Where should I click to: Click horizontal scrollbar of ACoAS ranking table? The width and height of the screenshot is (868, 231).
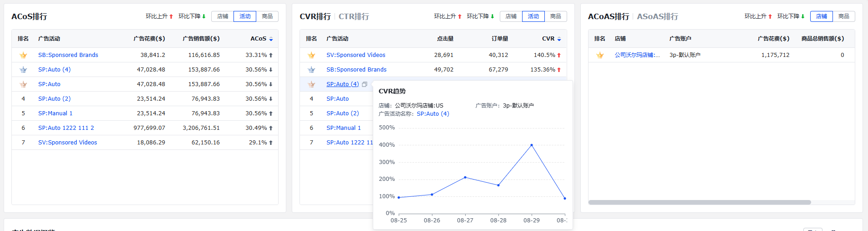[700, 202]
